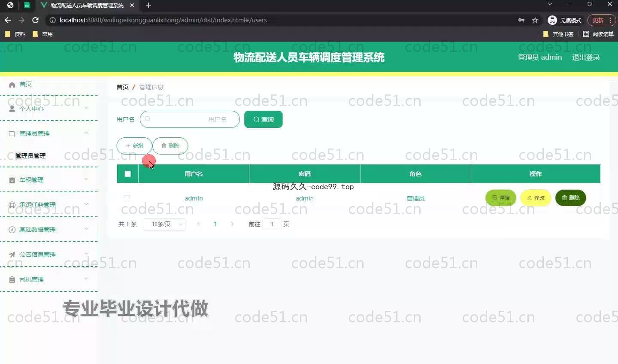Click the 司机管理 sidebar icon
Image resolution: width=618 pixels, height=364 pixels.
click(12, 279)
